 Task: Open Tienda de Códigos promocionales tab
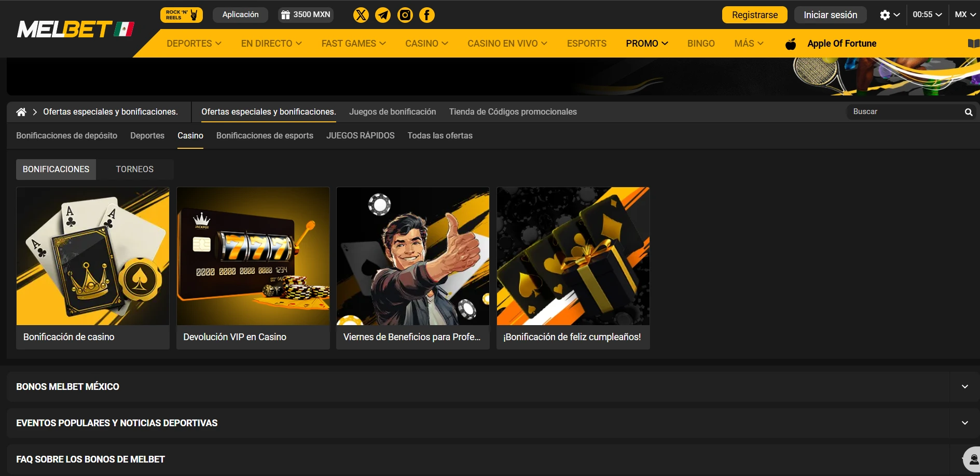click(x=513, y=112)
